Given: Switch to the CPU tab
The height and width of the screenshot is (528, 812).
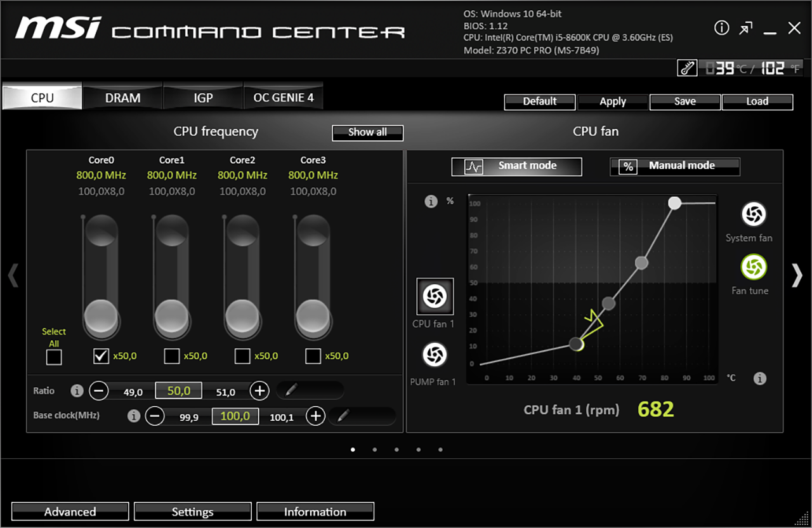Looking at the screenshot, I should (x=43, y=98).
